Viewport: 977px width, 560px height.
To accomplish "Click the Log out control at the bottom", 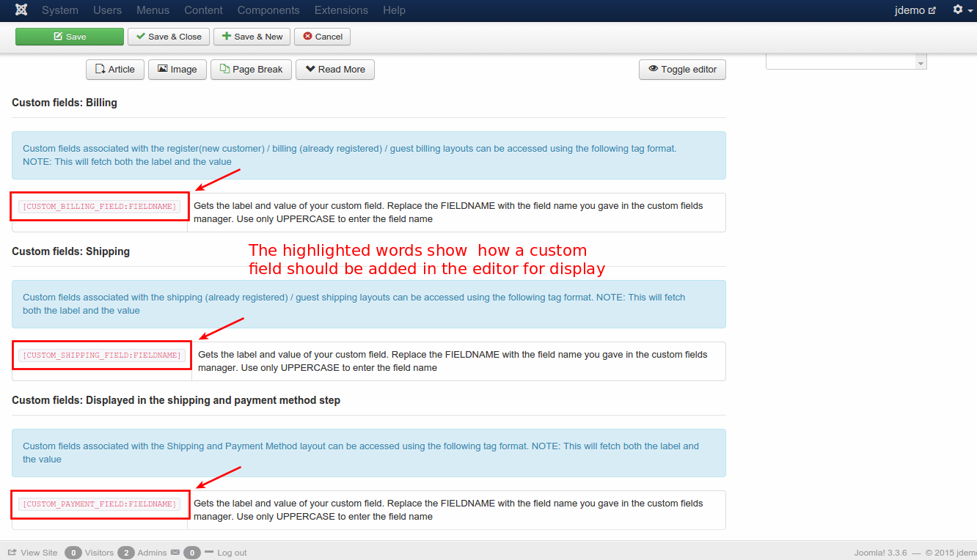I will pos(231,553).
